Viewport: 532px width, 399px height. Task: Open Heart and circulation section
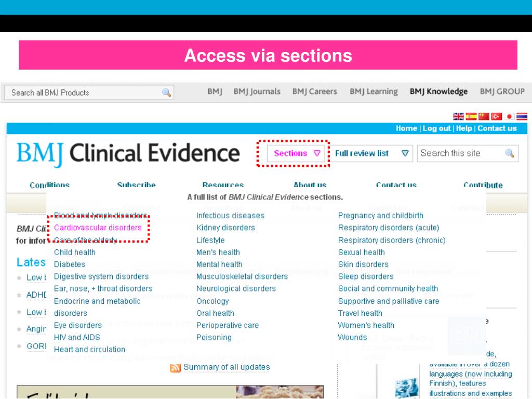pos(89,350)
